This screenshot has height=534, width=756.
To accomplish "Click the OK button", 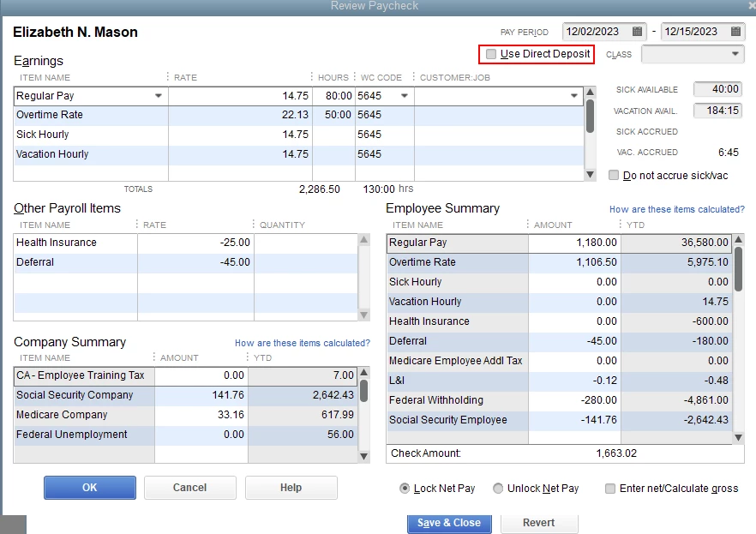I will 90,488.
